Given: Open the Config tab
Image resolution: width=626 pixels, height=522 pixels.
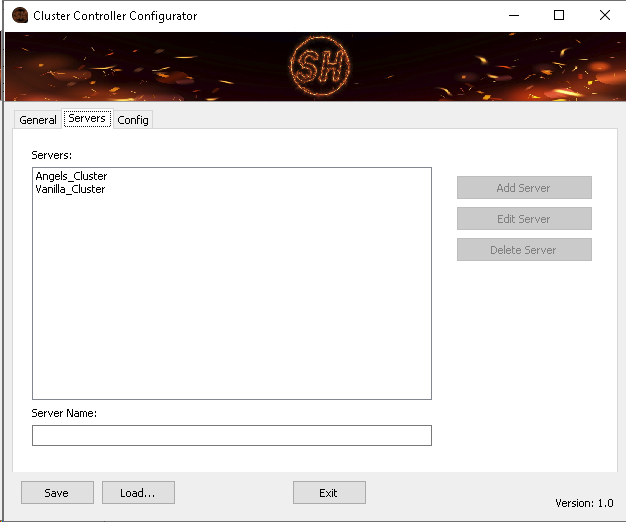Looking at the screenshot, I should pos(133,120).
